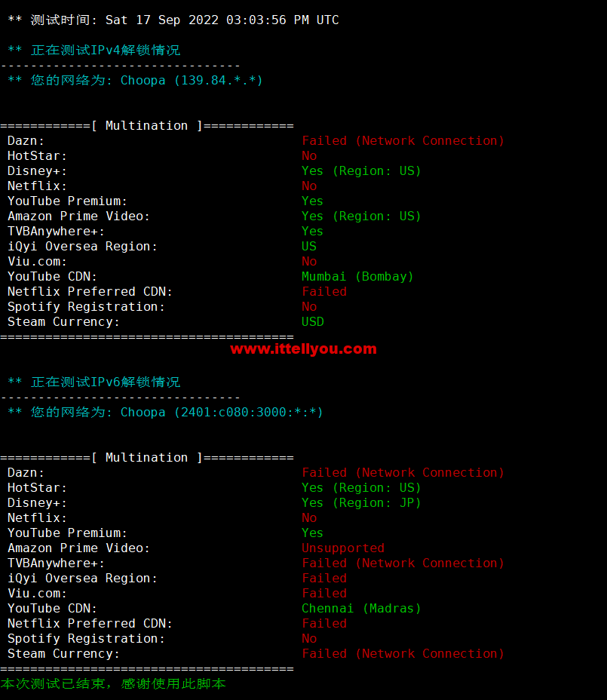
Task: Click the Amazon Prime Video Unsupported result
Action: (x=343, y=548)
